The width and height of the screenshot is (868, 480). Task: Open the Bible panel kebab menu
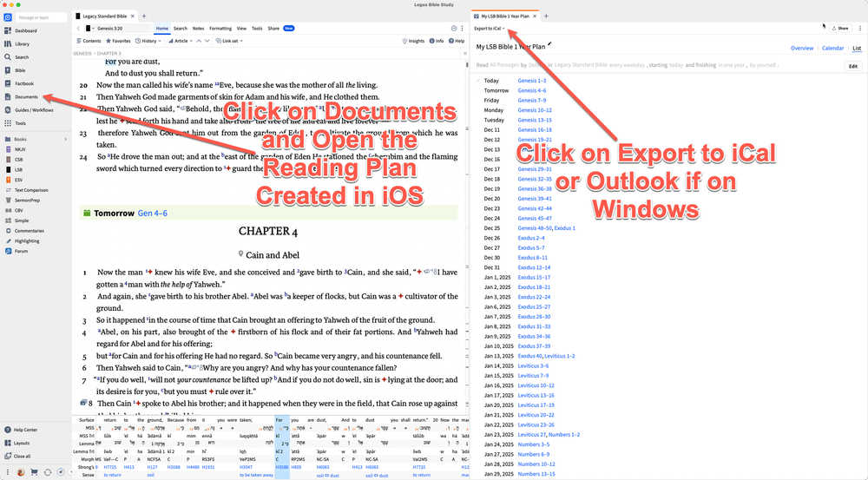pos(463,29)
